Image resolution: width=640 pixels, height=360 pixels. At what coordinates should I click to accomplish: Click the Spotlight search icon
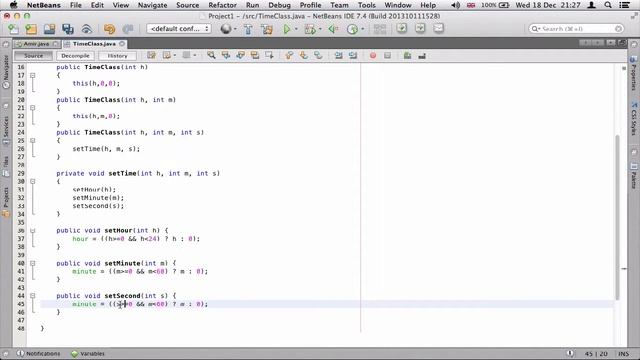point(608,5)
